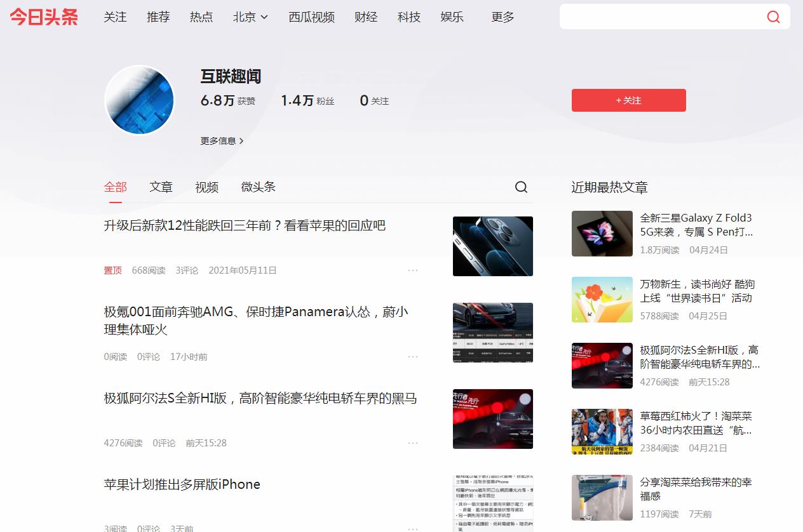This screenshot has width=803, height=532.
Task: Click the 近期最热文章 heading
Action: tap(609, 187)
